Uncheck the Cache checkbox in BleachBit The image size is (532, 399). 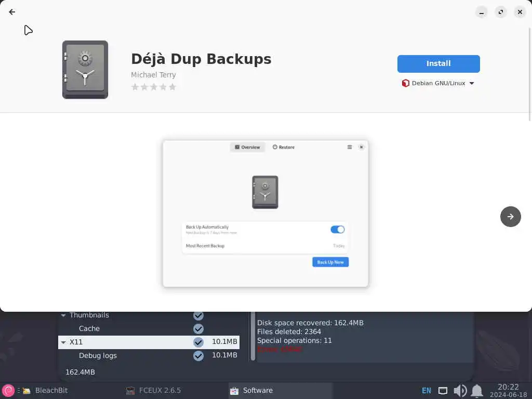pos(198,328)
